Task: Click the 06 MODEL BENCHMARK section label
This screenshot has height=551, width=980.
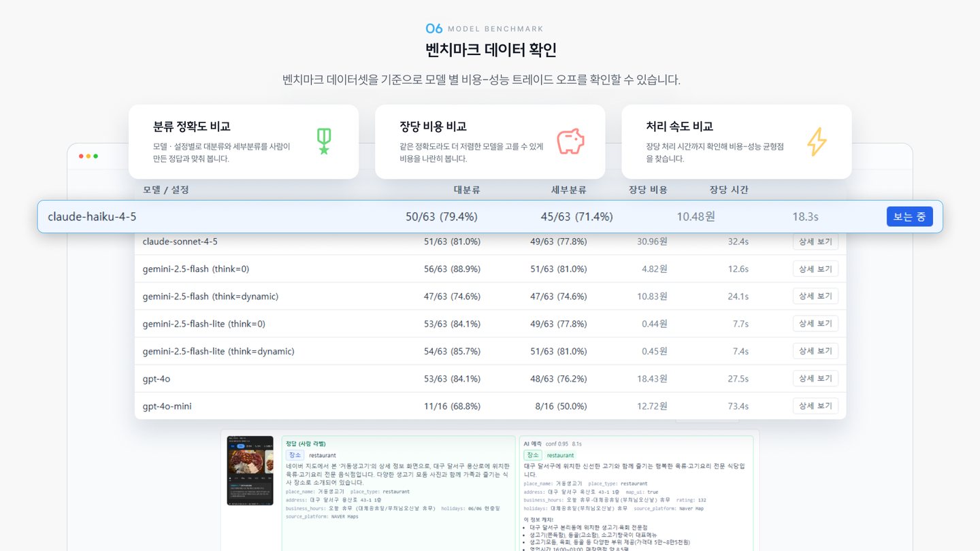Action: 485,29
